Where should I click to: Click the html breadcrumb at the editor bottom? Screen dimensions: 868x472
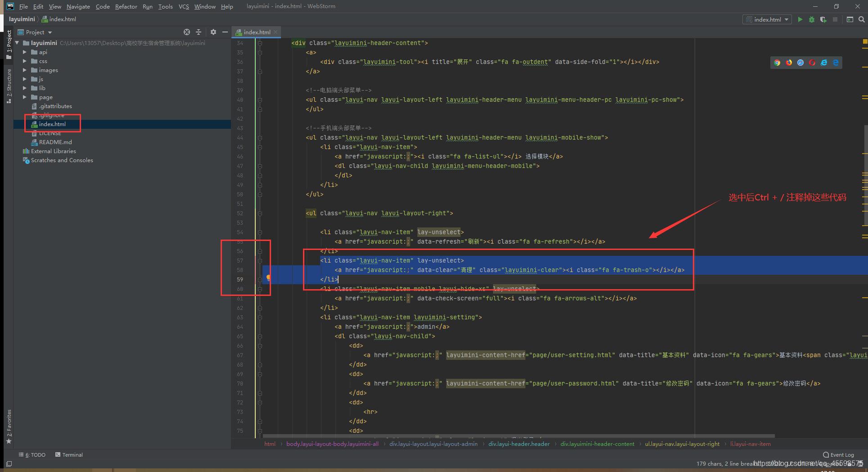(x=270, y=444)
